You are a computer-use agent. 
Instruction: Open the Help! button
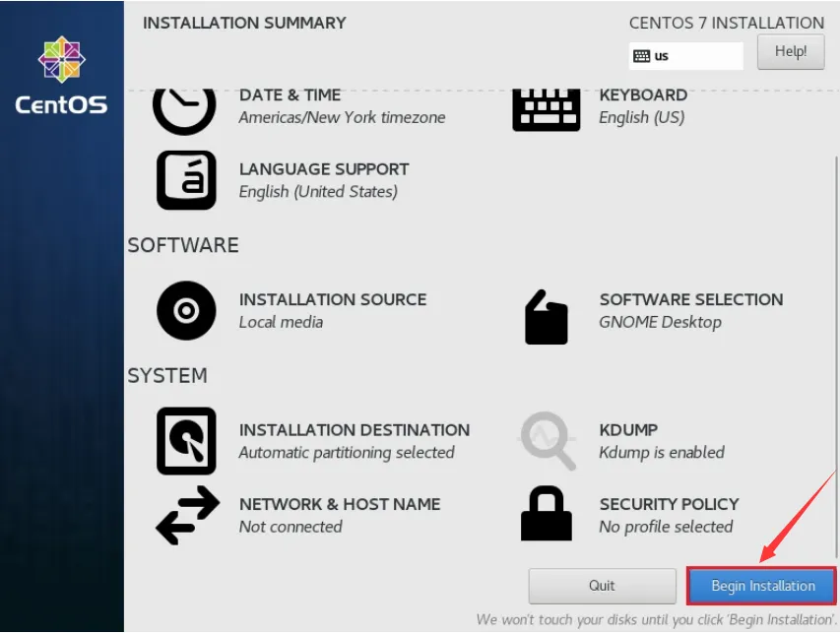[x=791, y=52]
